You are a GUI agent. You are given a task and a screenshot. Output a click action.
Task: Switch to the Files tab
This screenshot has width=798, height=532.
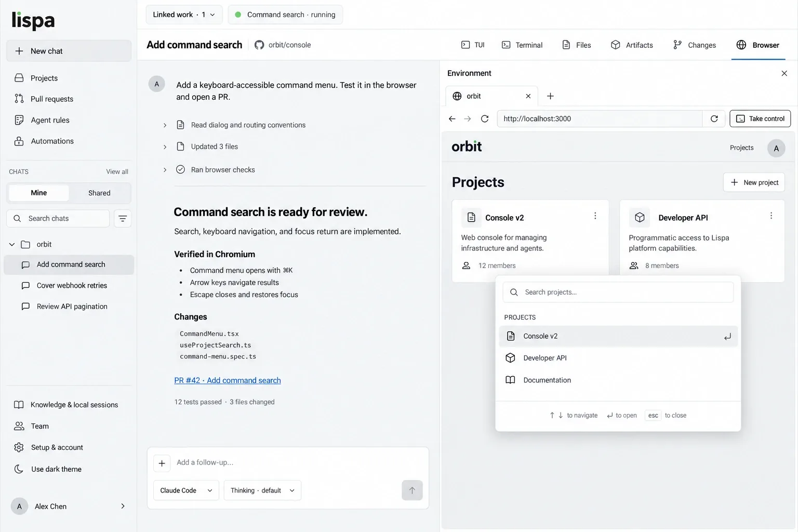click(x=577, y=45)
